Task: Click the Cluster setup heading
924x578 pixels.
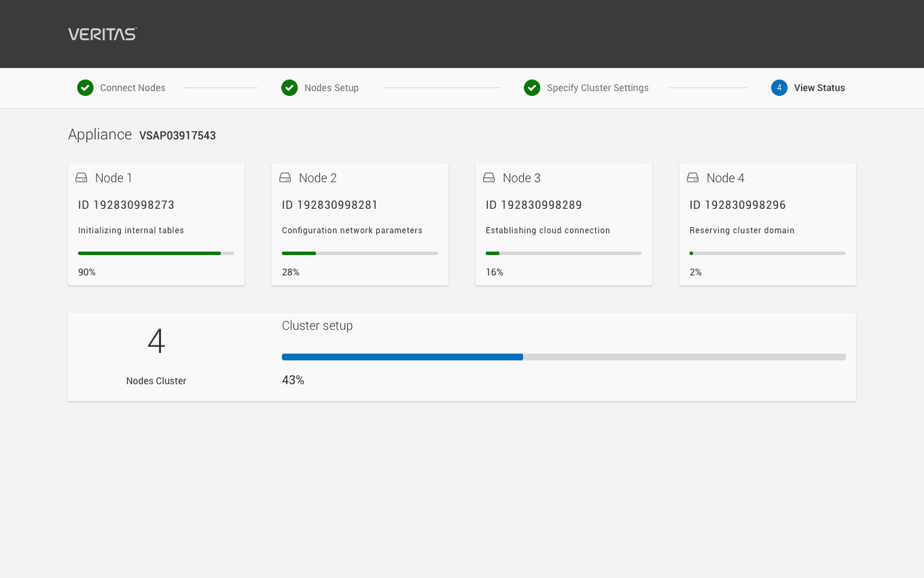Action: pos(317,326)
